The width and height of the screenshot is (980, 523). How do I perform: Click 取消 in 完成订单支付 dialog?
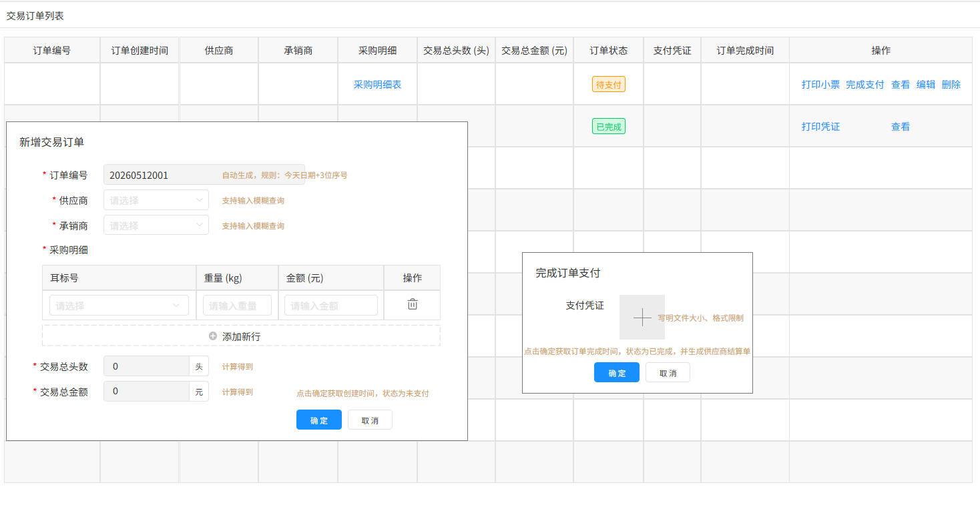coord(668,373)
